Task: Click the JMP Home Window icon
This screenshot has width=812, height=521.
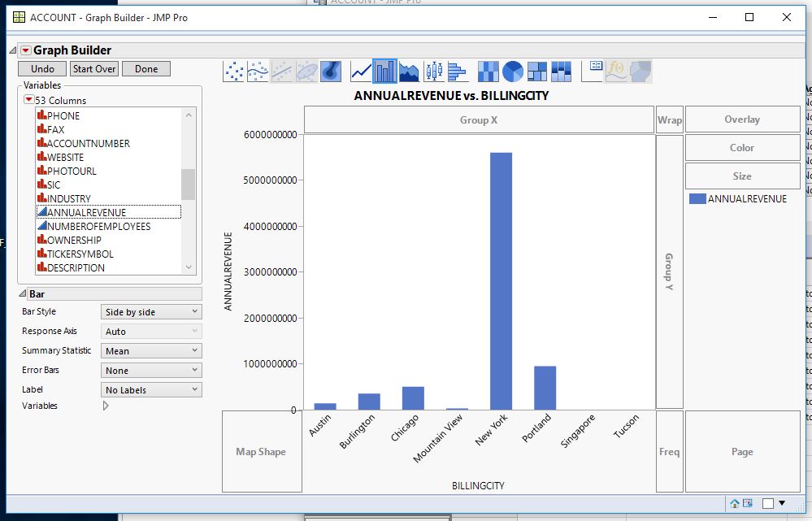Action: pyautogui.click(x=735, y=504)
